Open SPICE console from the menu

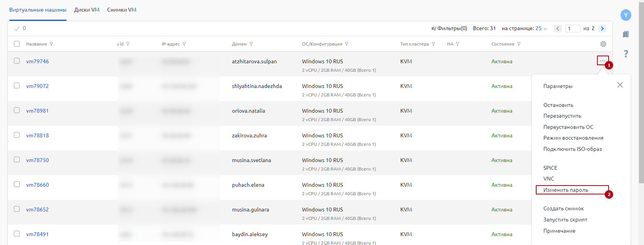coord(550,168)
